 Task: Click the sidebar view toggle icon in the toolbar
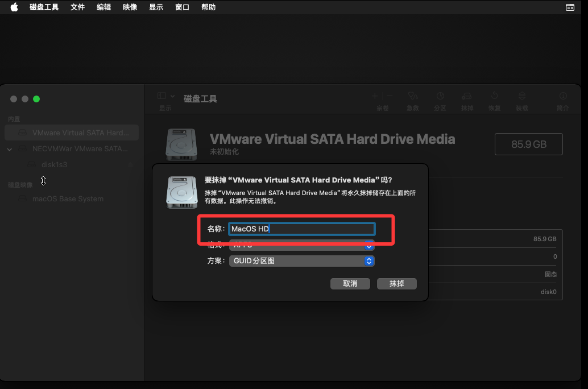(162, 96)
